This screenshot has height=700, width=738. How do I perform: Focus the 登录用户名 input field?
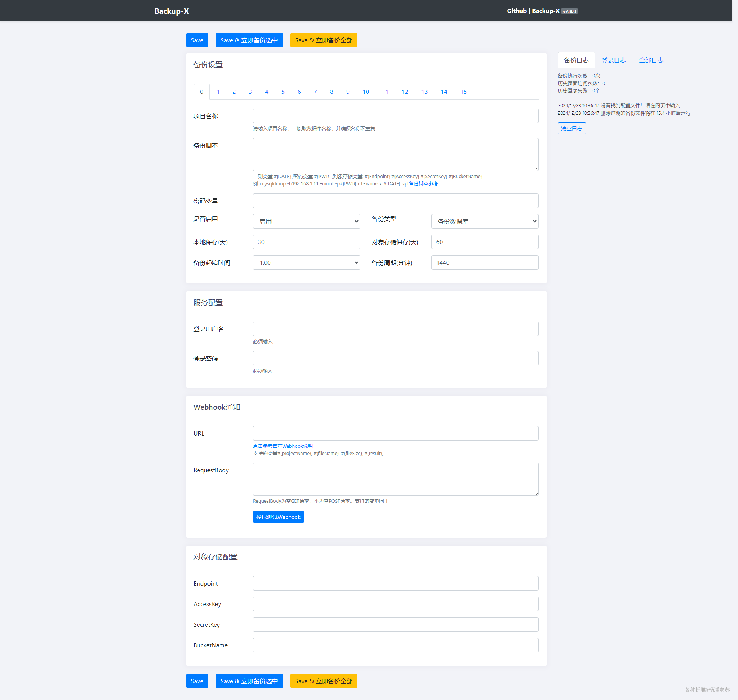pos(395,329)
